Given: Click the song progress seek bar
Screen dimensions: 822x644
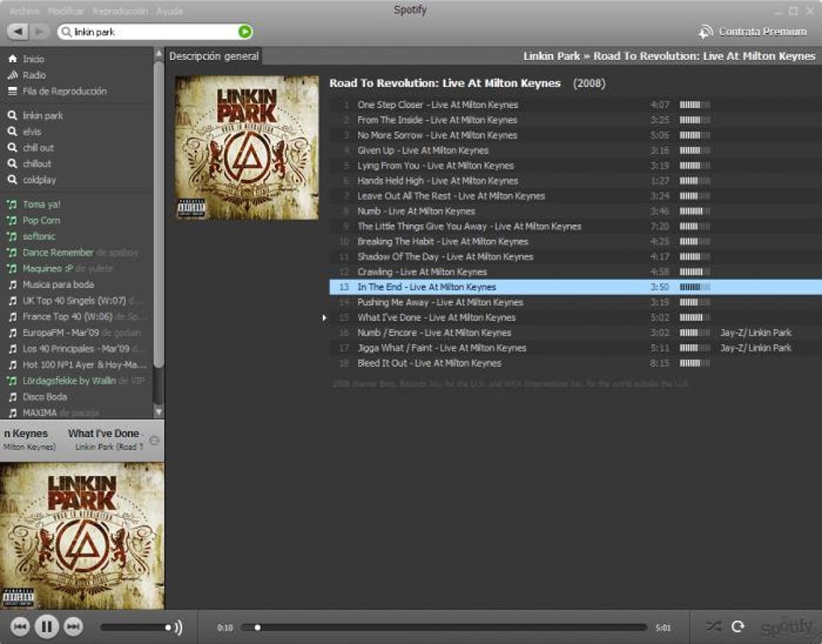Looking at the screenshot, I should (x=451, y=627).
